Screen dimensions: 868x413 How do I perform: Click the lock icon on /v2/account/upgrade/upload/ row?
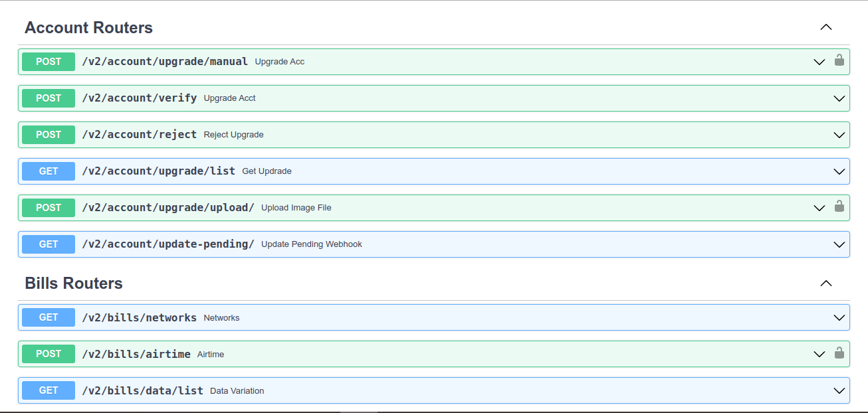point(839,206)
